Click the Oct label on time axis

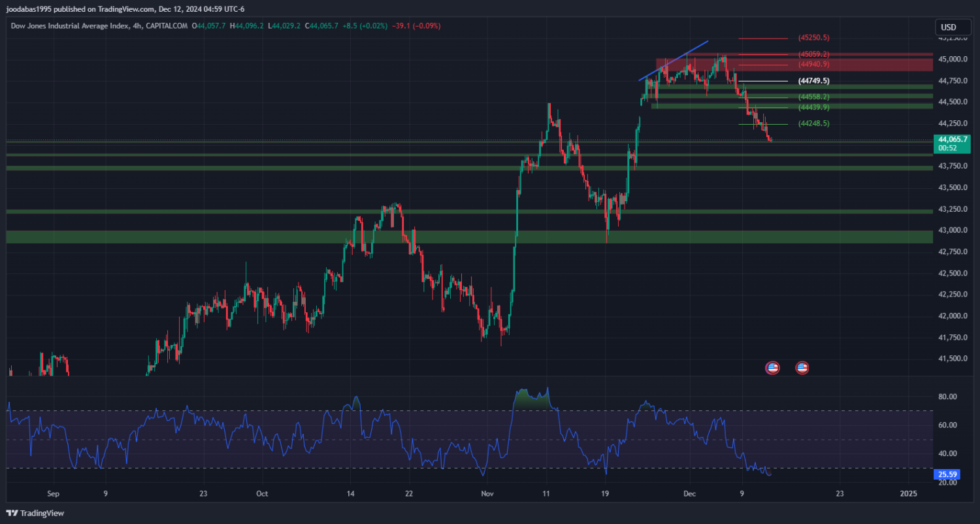coord(262,493)
